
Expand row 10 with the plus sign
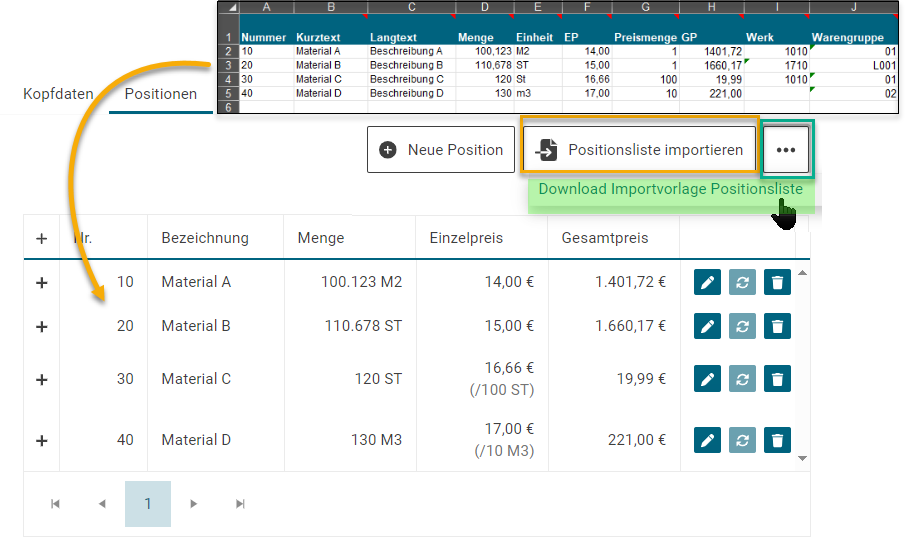pos(42,283)
